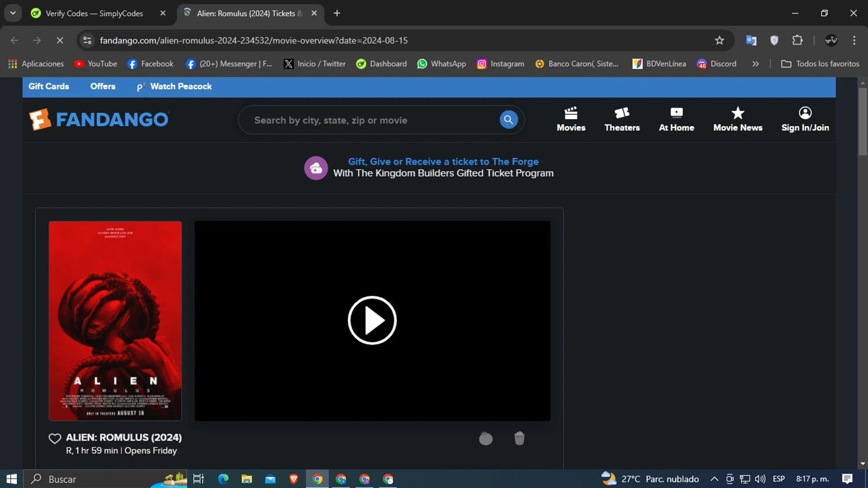Switch to Verify Codes — SimplyCodes tab
This screenshot has width=868, height=488.
tap(94, 13)
